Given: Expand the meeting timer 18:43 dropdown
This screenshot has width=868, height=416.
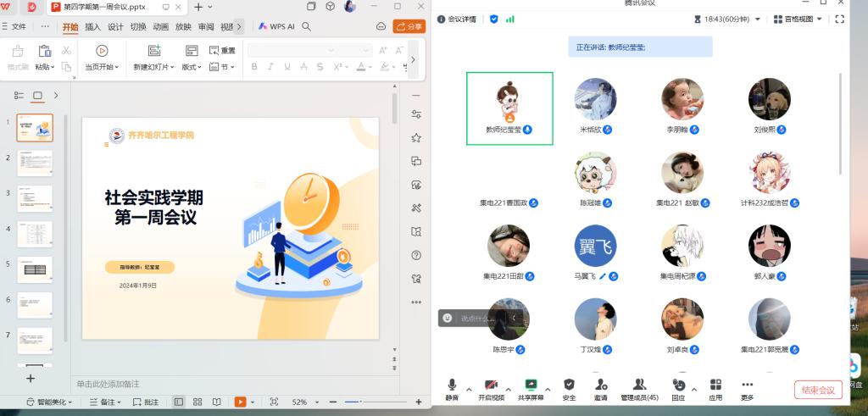Looking at the screenshot, I should 757,19.
